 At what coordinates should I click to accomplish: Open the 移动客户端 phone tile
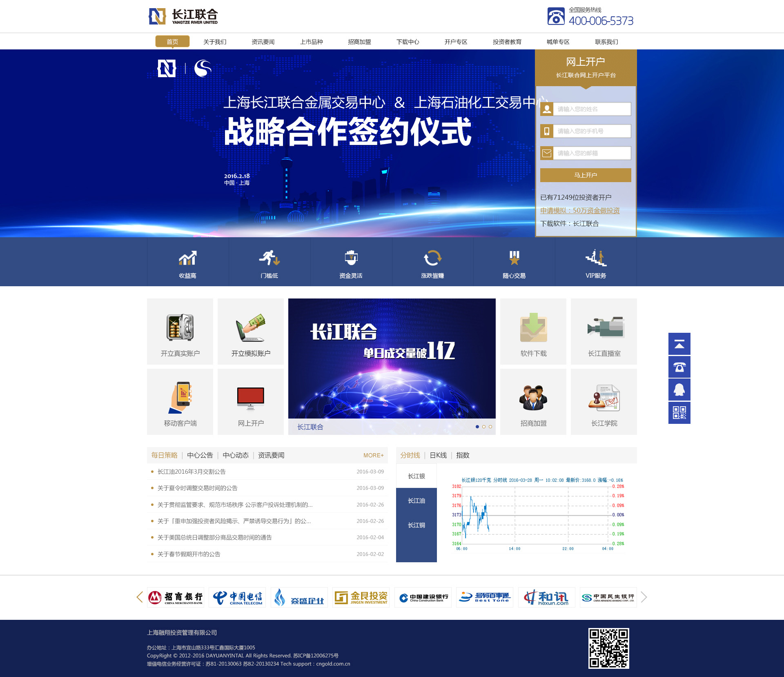[180, 402]
